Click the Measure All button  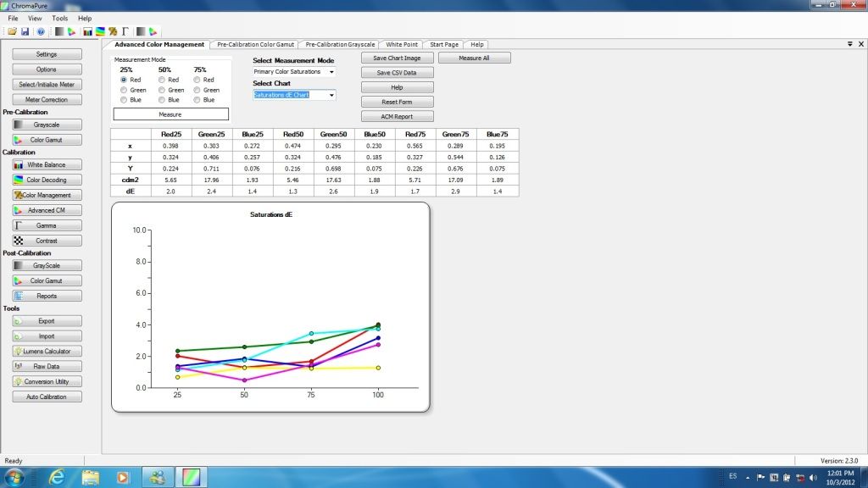475,58
